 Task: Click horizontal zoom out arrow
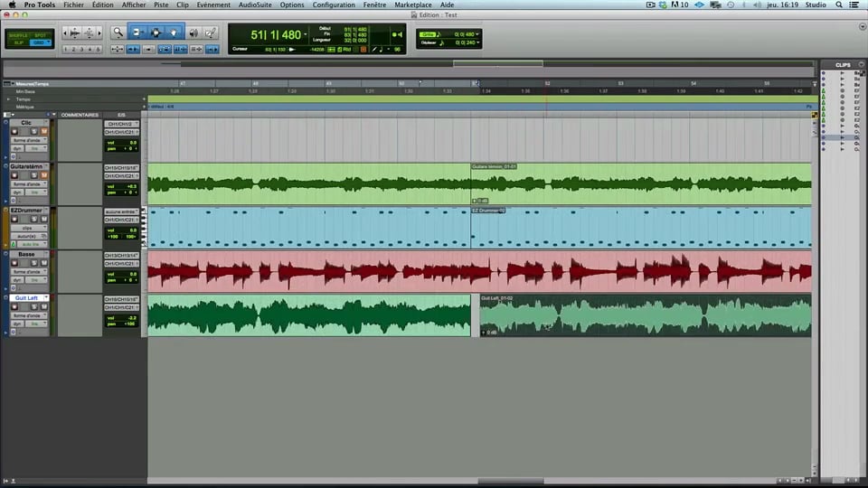[x=65, y=33]
